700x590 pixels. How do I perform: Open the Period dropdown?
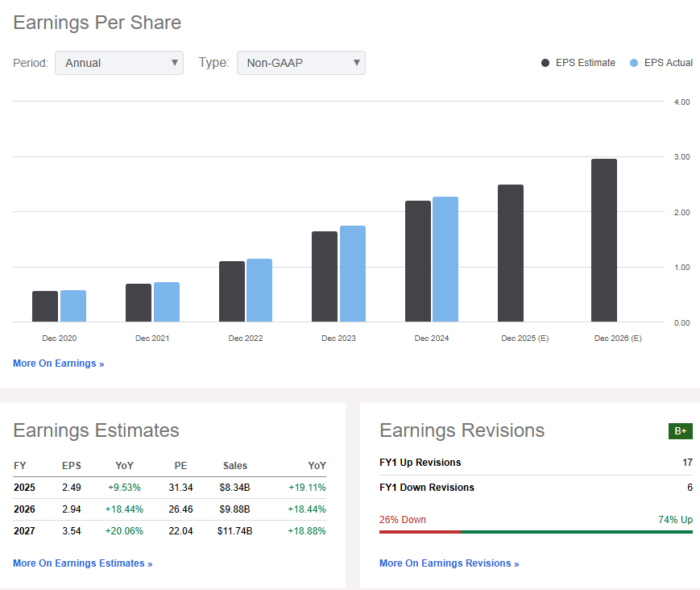[118, 62]
